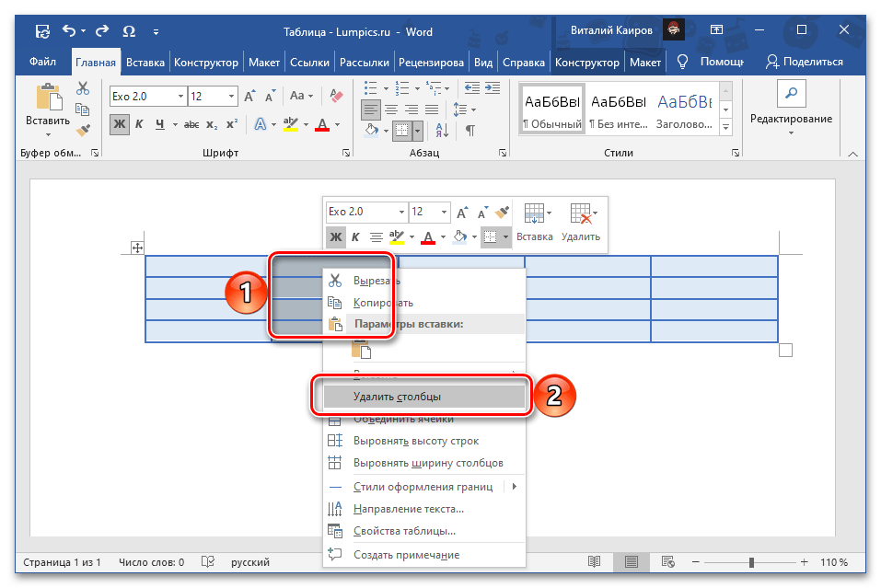Apply superscript formatting
881x588 pixels.
click(231, 124)
